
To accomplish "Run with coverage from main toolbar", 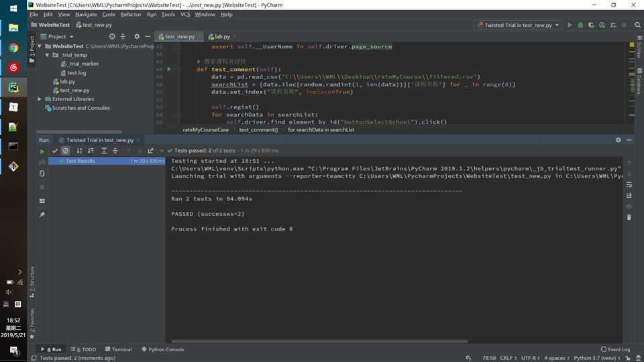I will (591, 25).
